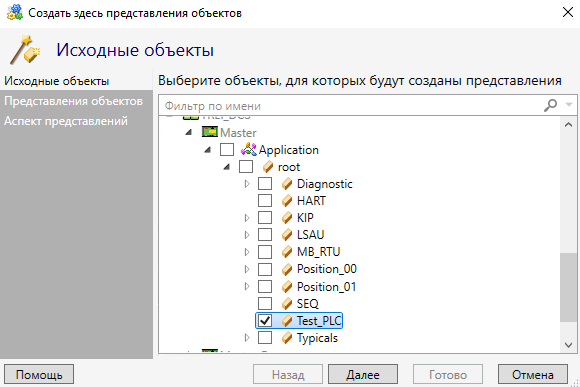Check the SEQ checkbox
580x387 pixels.
tap(265, 303)
